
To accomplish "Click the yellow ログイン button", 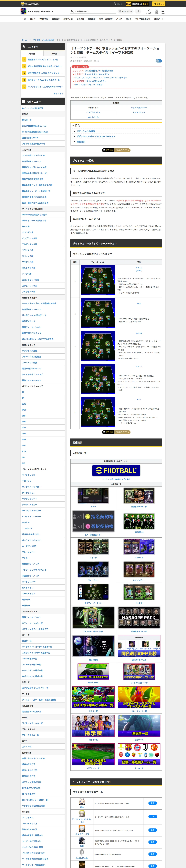I will click(x=158, y=4).
